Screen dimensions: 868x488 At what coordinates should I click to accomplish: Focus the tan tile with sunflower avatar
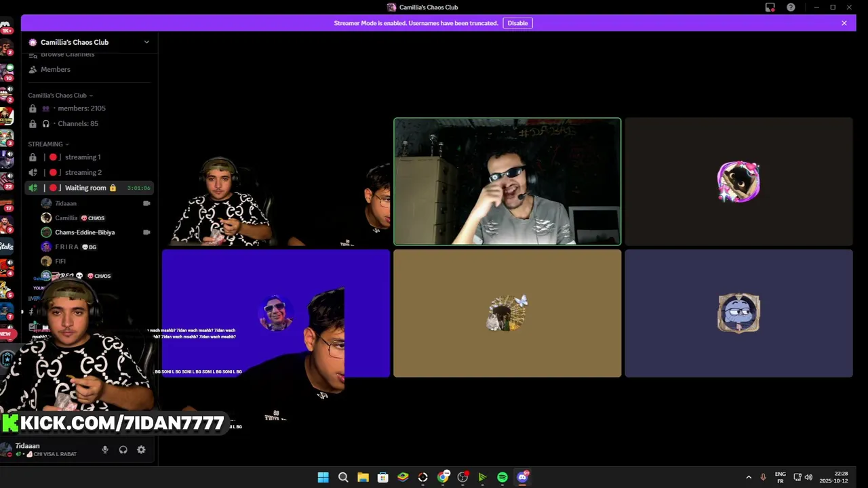507,313
